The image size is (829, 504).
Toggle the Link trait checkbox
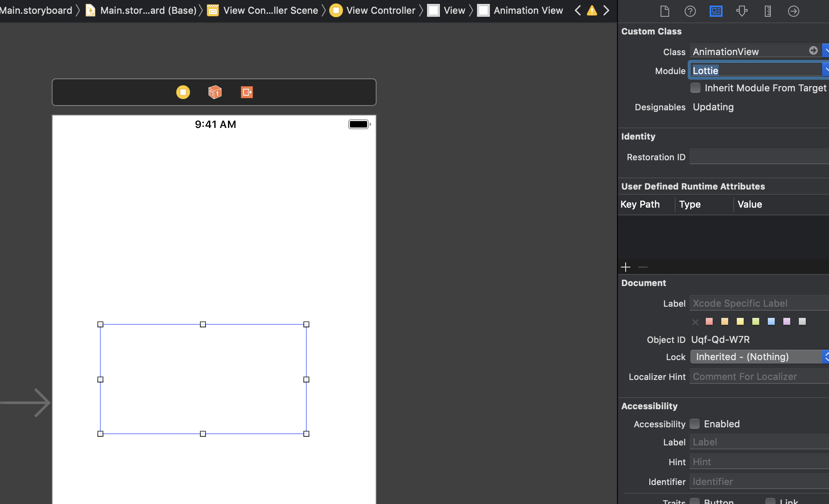coord(770,501)
